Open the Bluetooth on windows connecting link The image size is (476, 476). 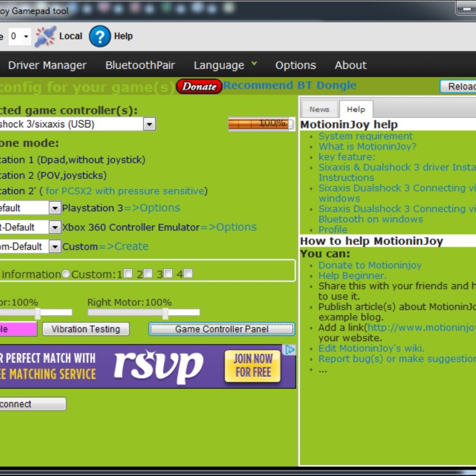pyautogui.click(x=397, y=214)
